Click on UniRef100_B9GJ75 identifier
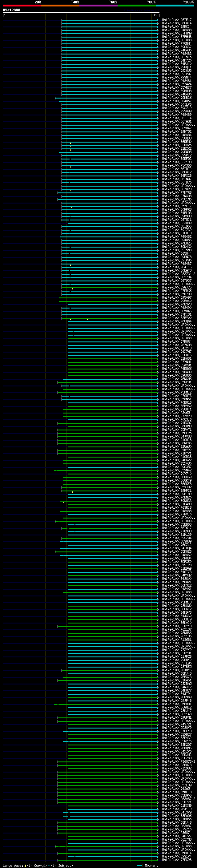This screenshot has width=197, height=868. pos(176,287)
